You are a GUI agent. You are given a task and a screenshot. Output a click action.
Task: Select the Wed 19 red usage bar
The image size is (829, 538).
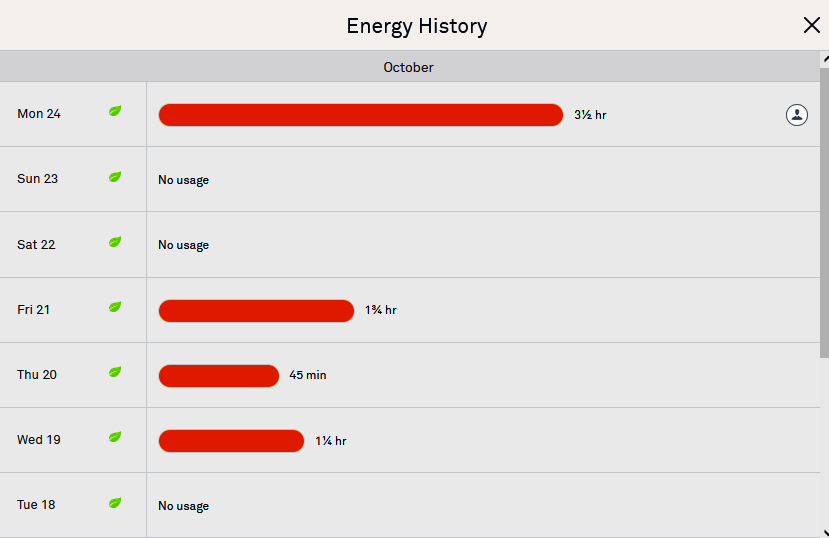(x=231, y=441)
